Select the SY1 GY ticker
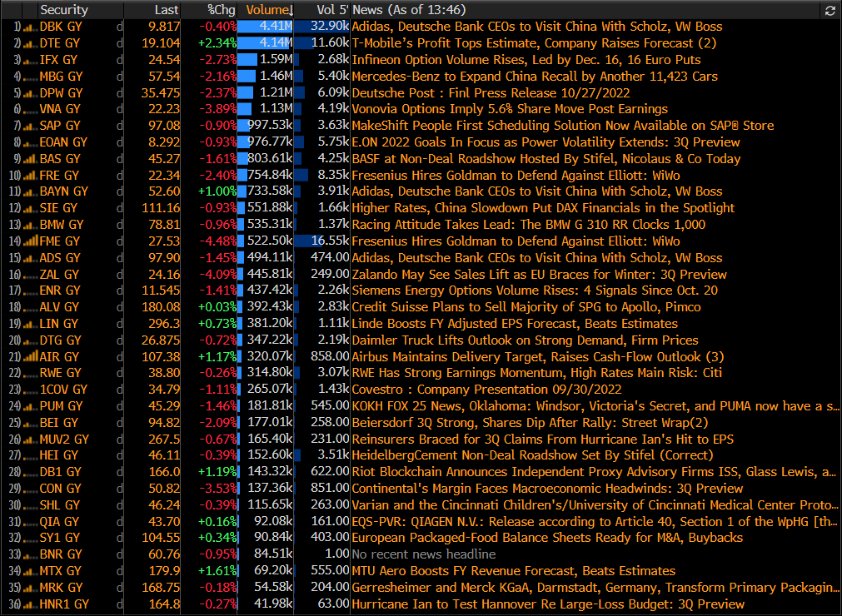Viewport: 842px width, 616px height. coord(59,538)
